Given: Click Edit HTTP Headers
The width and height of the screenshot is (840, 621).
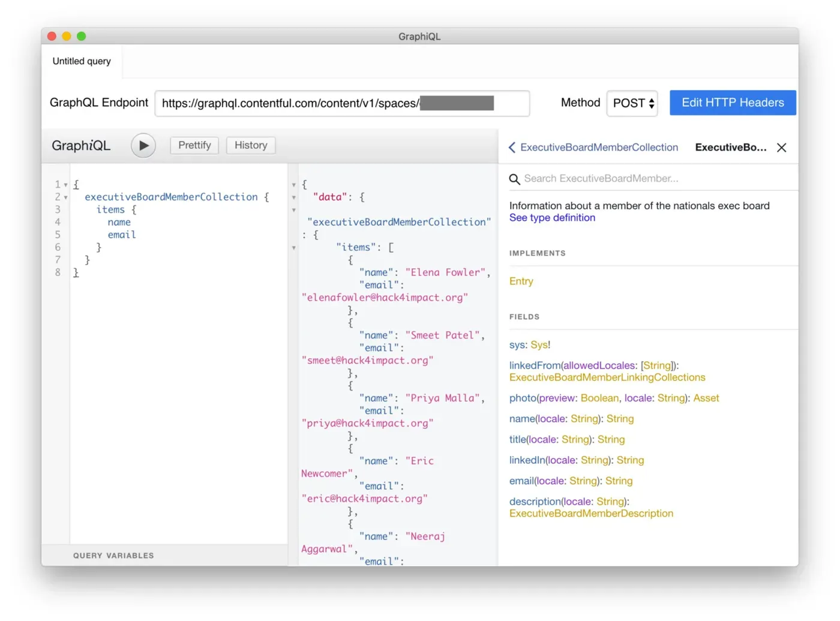Looking at the screenshot, I should pos(733,103).
